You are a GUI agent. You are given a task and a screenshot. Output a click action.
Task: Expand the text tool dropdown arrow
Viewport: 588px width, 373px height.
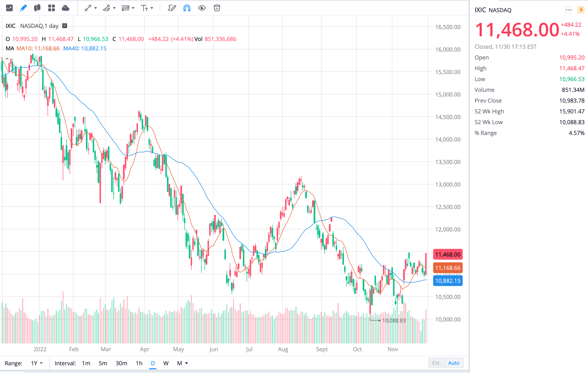point(152,8)
